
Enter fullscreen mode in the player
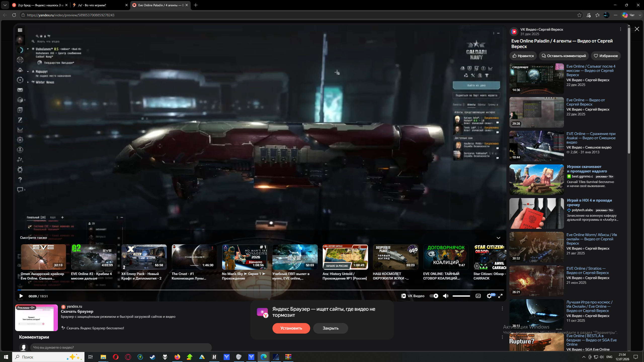point(500,296)
